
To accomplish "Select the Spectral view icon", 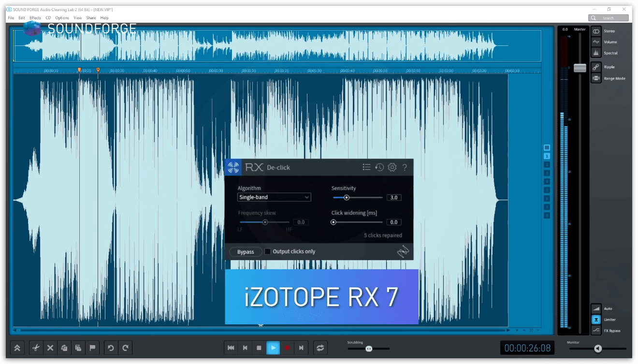I will pos(596,53).
